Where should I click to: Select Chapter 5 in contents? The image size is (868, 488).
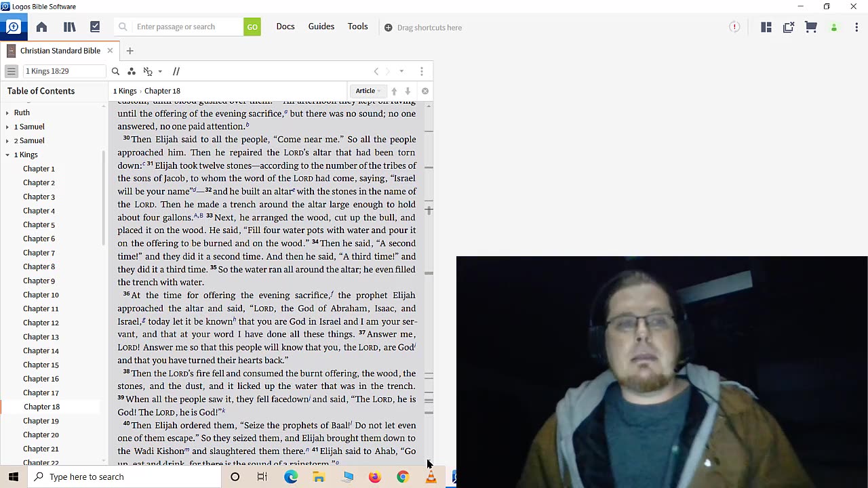(x=39, y=225)
